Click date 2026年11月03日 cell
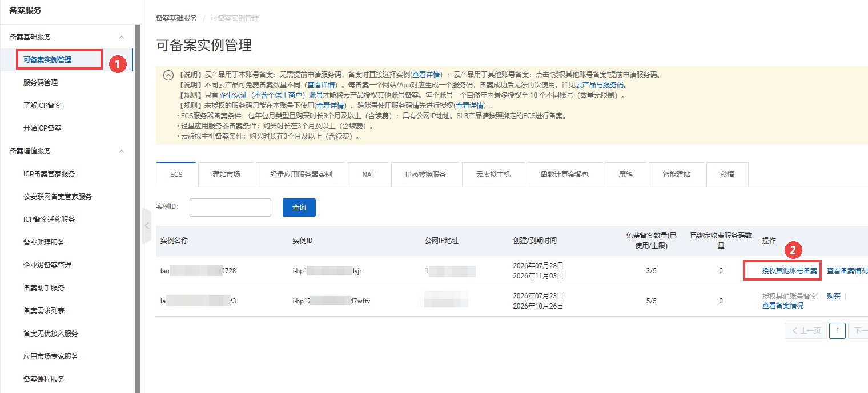Screen dimensions: 868x393 (538, 276)
